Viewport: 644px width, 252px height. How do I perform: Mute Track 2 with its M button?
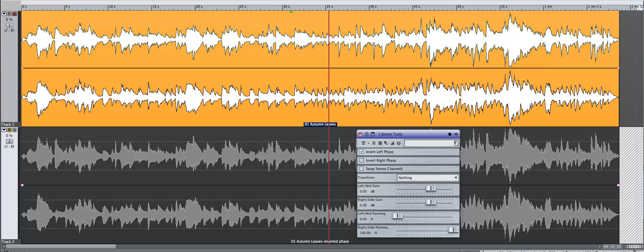9,130
